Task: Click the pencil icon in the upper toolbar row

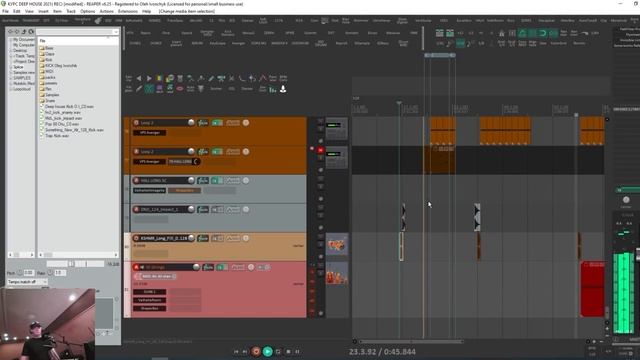Action: coord(211,78)
